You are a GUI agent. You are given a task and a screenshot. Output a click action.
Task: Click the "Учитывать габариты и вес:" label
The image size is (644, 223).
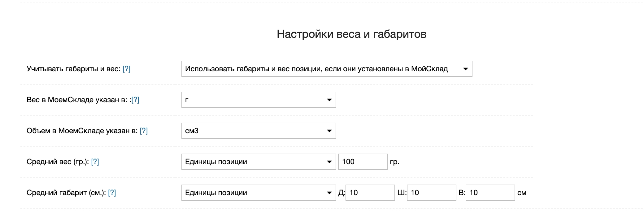(73, 69)
